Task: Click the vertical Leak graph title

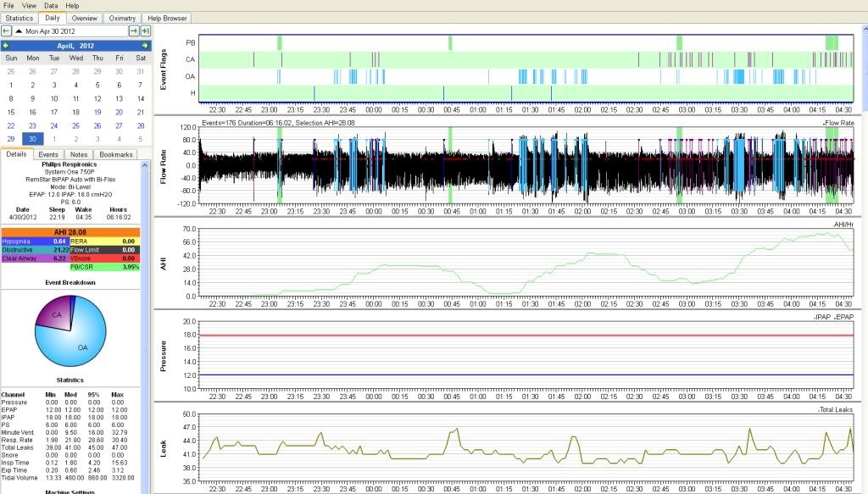Action: (164, 448)
